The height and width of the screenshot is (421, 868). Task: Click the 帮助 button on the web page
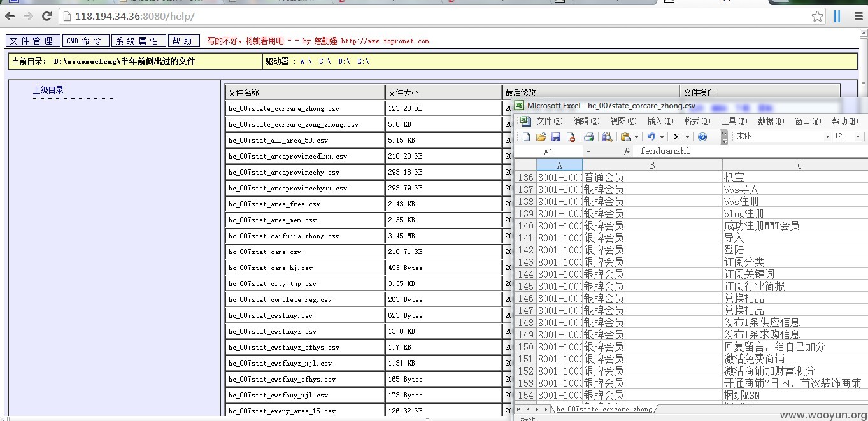click(184, 41)
